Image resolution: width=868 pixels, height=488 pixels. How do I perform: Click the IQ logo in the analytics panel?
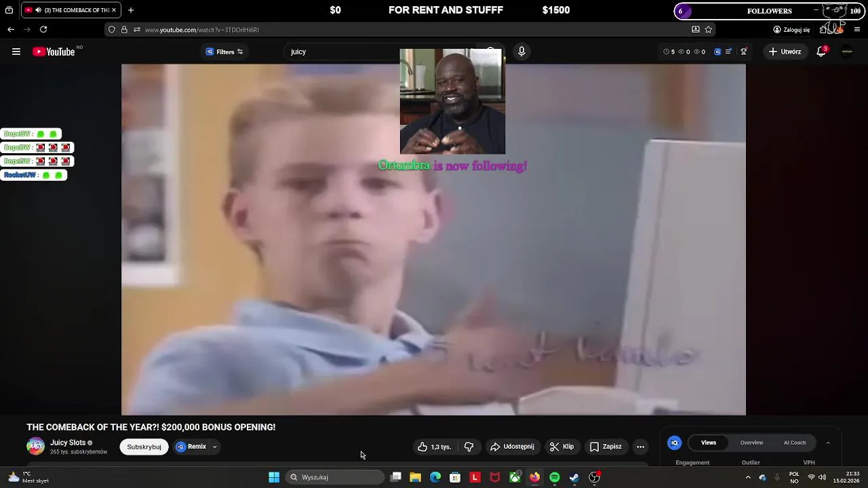click(x=675, y=443)
